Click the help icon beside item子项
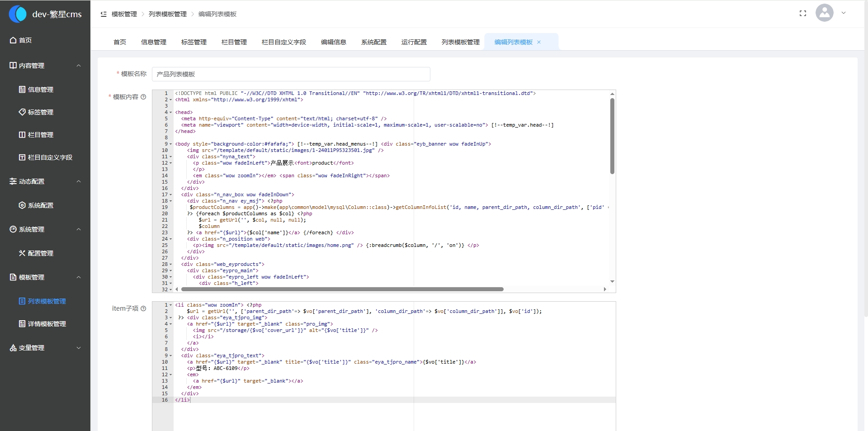This screenshot has width=868, height=431. [x=143, y=308]
